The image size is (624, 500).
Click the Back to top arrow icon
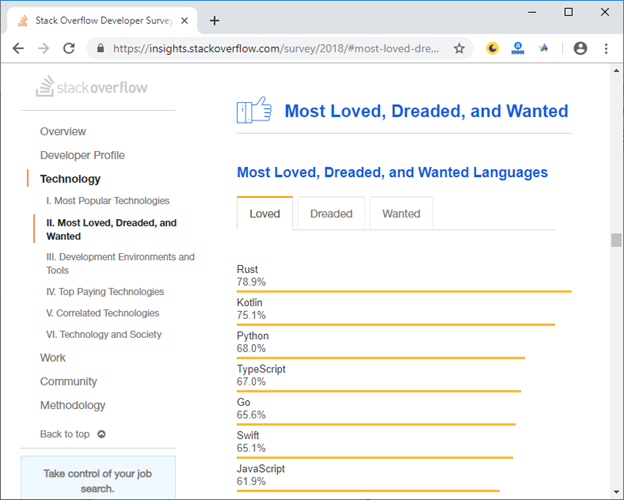(101, 434)
